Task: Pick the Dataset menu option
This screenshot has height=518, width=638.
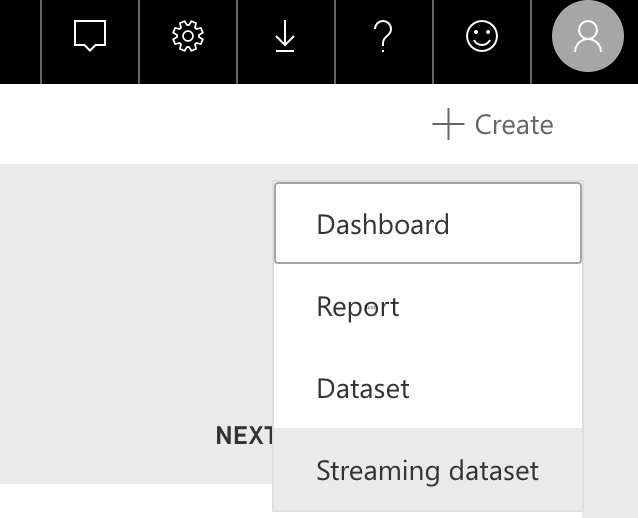Action: 363,388
